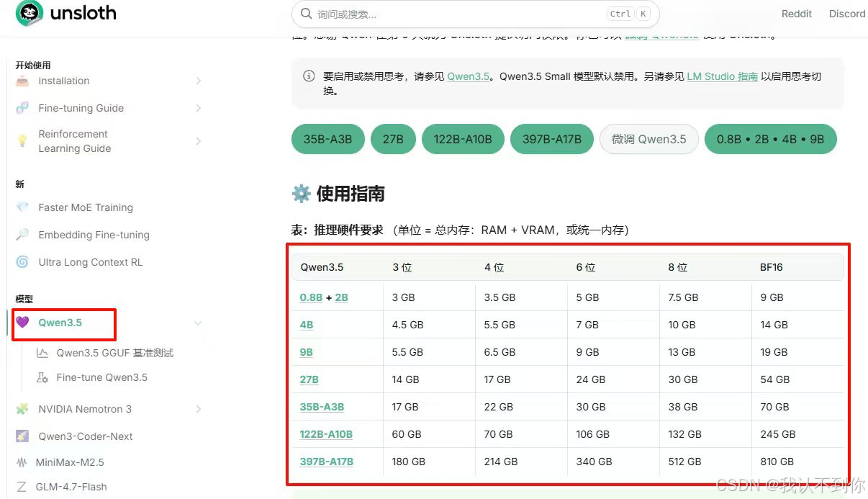Click the 微调 Qwen3.5 button
This screenshot has height=499, width=868.
coord(649,139)
